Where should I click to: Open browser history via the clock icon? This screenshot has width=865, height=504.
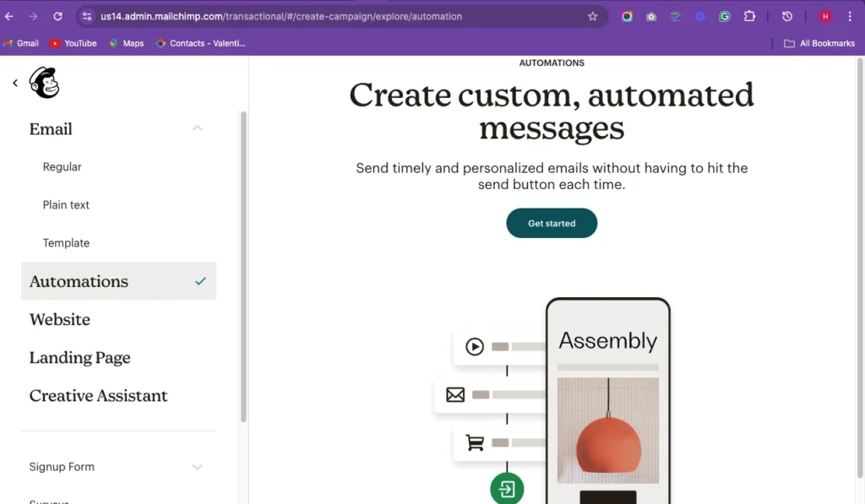[x=786, y=16]
